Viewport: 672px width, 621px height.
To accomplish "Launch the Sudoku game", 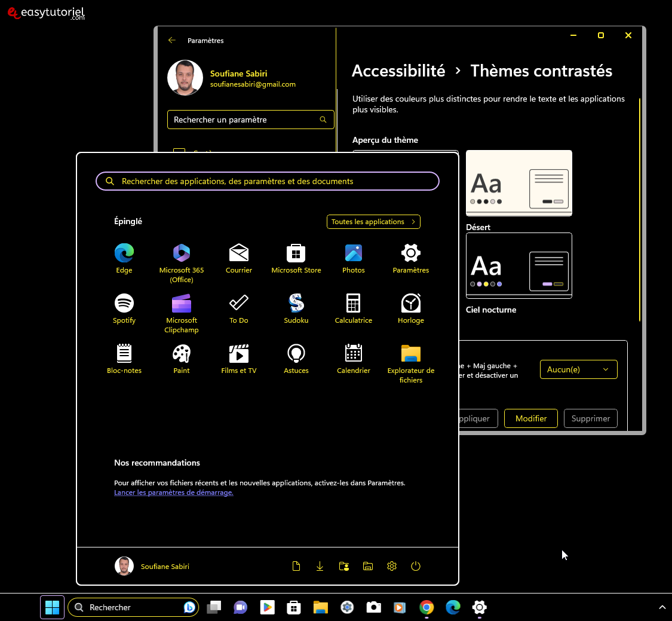I will tap(296, 308).
